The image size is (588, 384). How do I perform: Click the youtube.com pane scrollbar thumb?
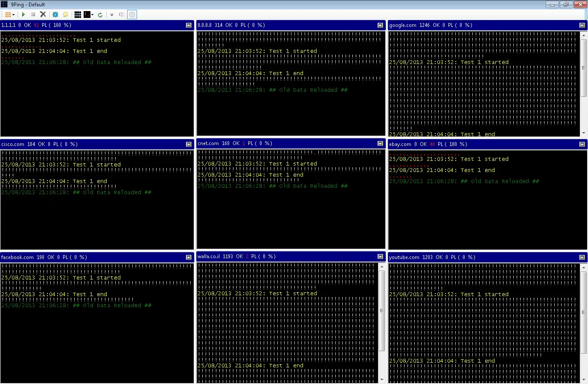584,312
